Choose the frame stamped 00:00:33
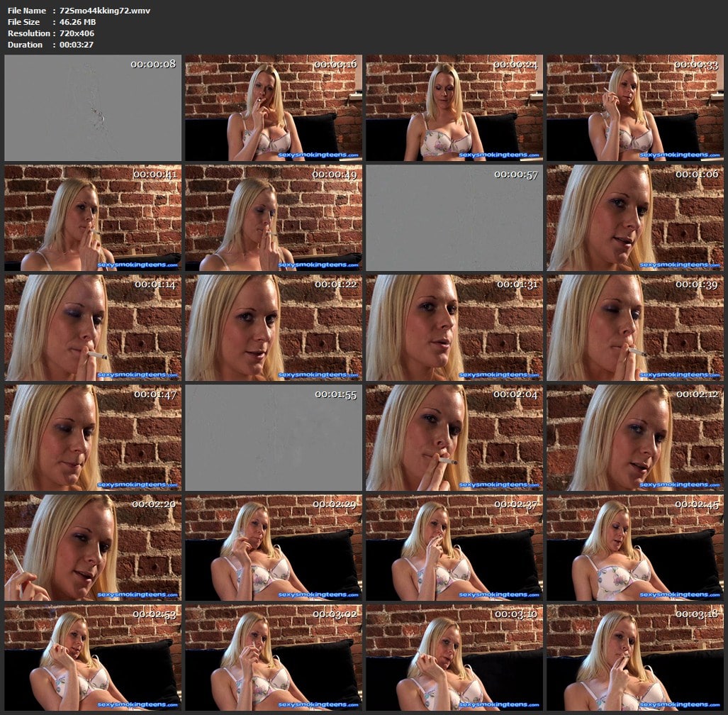This screenshot has width=728, height=715. 635,108
